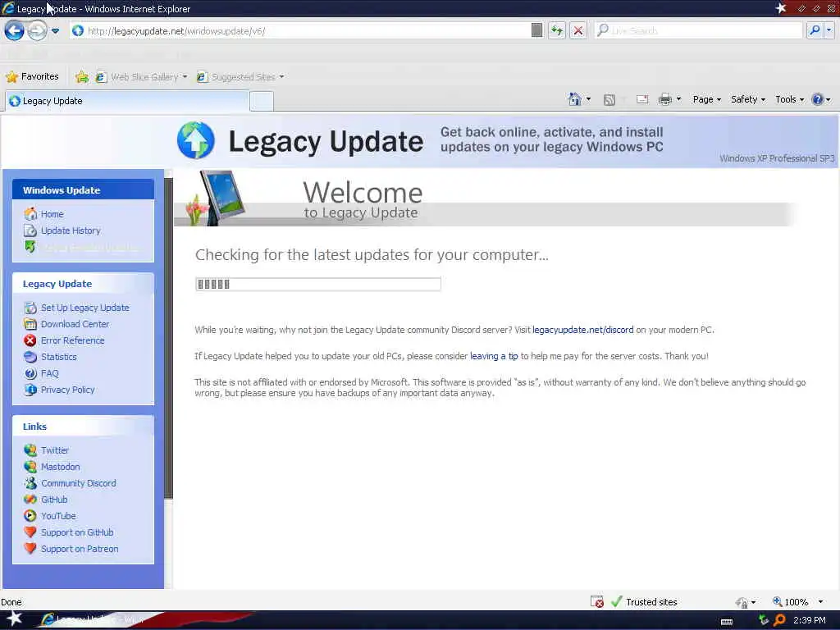Open the Home link in Windows Update panel
Image resolution: width=840 pixels, height=630 pixels.
[x=52, y=214]
